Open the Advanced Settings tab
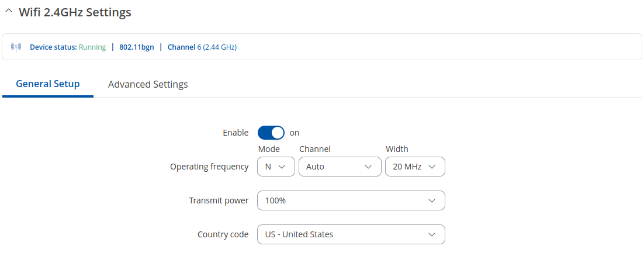This screenshot has width=644, height=256. 148,84
